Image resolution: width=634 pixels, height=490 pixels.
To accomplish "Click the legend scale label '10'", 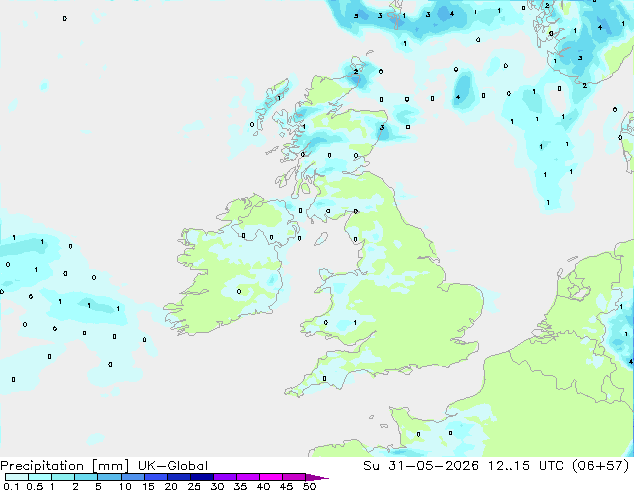I will [x=125, y=486].
